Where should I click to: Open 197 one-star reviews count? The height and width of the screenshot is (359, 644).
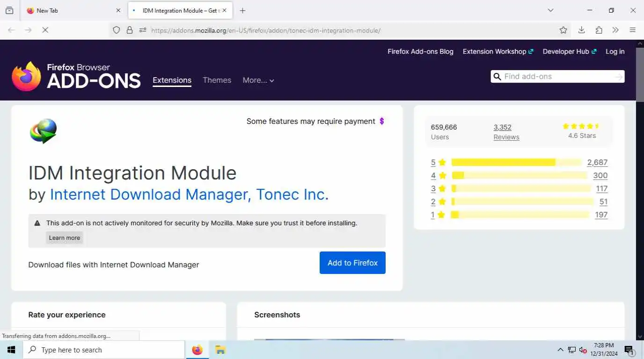coord(601,215)
